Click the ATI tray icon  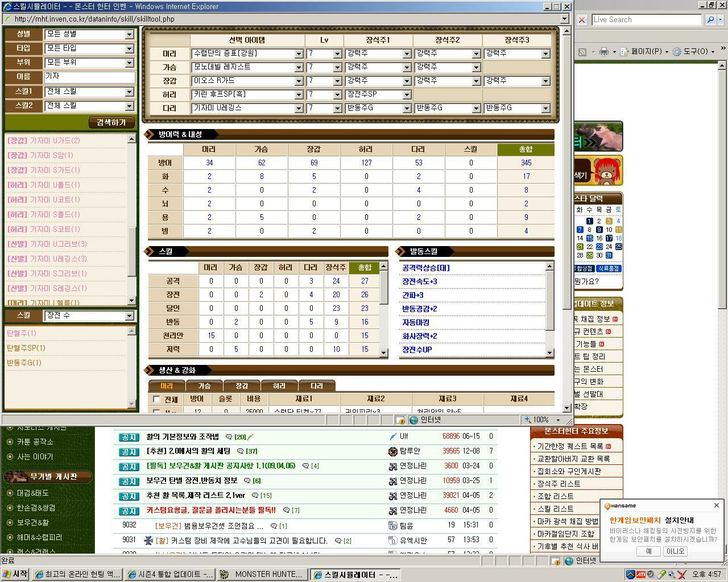pos(640,575)
